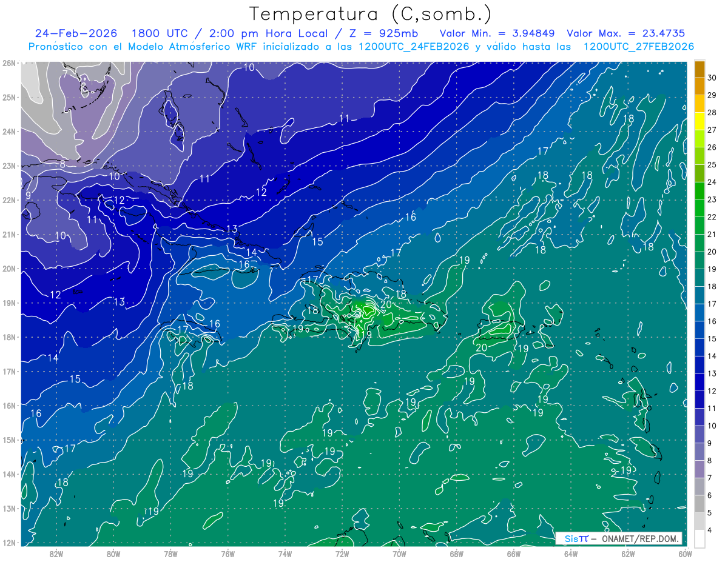728x562 pixels.
Task: Click the "12N" latitude axis label
Action: click(x=8, y=543)
